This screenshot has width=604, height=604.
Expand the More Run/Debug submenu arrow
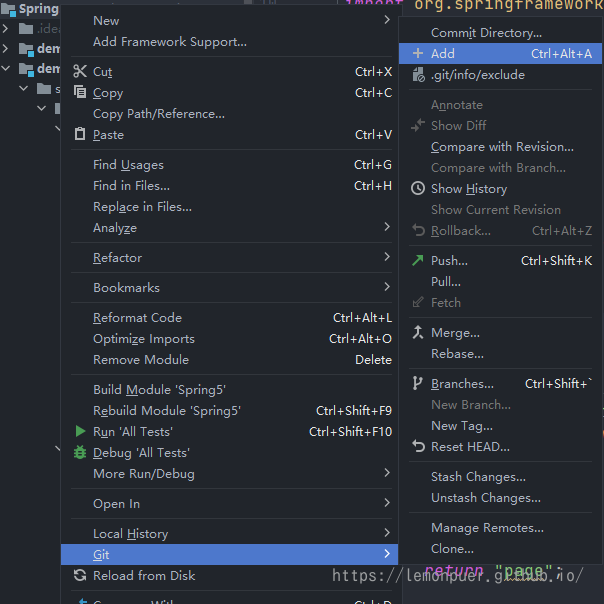coord(387,473)
